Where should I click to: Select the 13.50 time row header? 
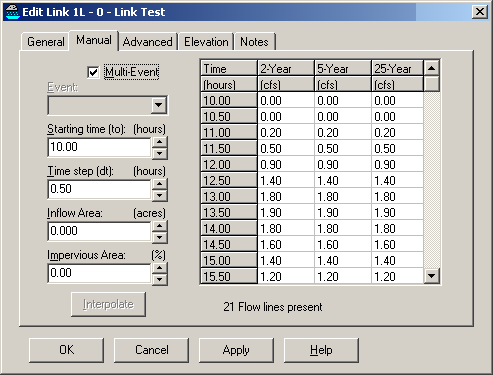[229, 212]
